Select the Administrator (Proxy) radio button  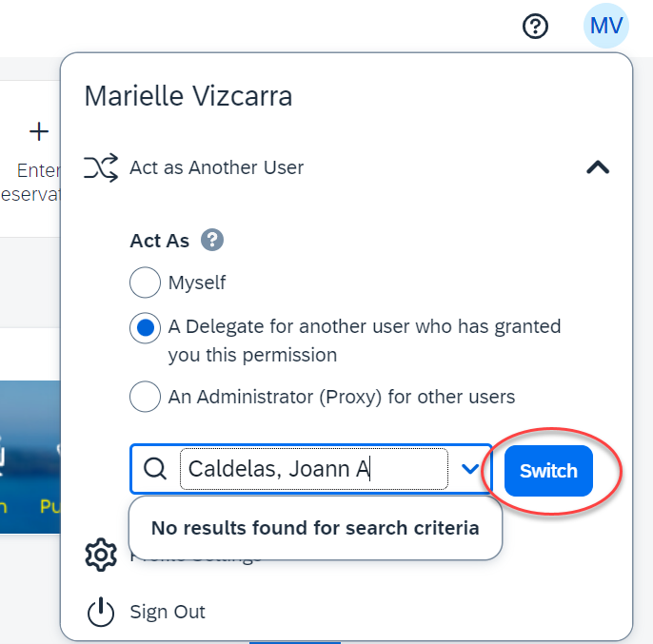[145, 397]
